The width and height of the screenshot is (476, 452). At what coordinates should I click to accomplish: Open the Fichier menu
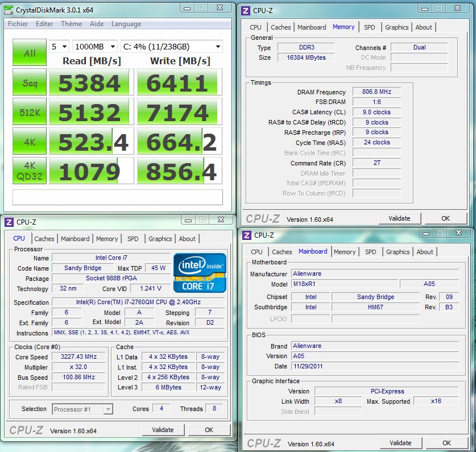point(18,24)
